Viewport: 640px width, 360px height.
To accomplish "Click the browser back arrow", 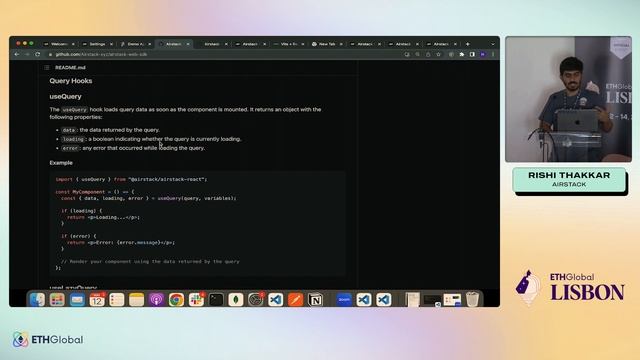I will pyautogui.click(x=17, y=54).
